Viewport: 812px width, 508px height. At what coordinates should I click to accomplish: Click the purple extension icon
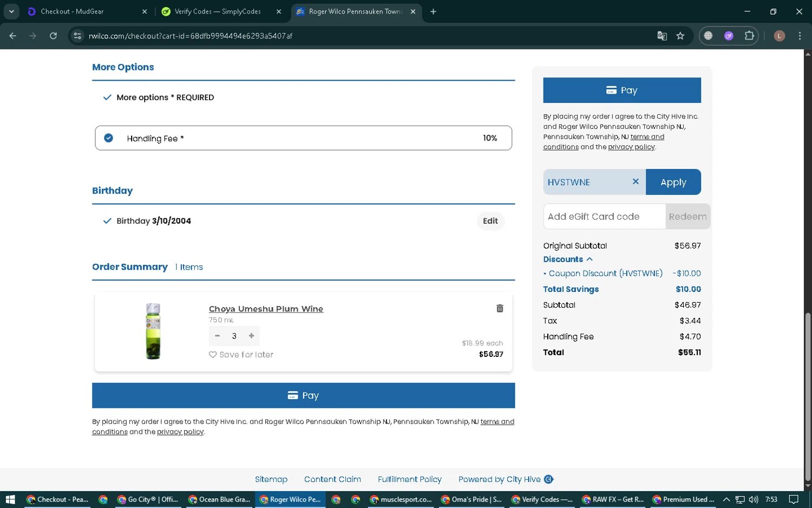[729, 36]
